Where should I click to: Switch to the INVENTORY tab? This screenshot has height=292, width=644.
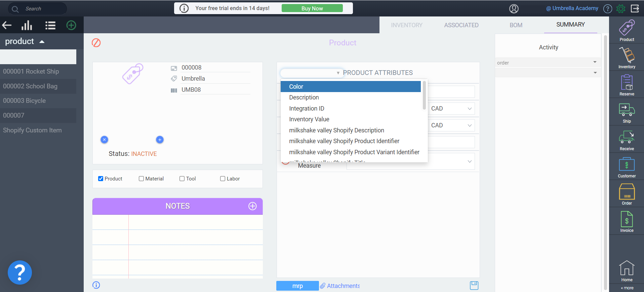coord(407,25)
